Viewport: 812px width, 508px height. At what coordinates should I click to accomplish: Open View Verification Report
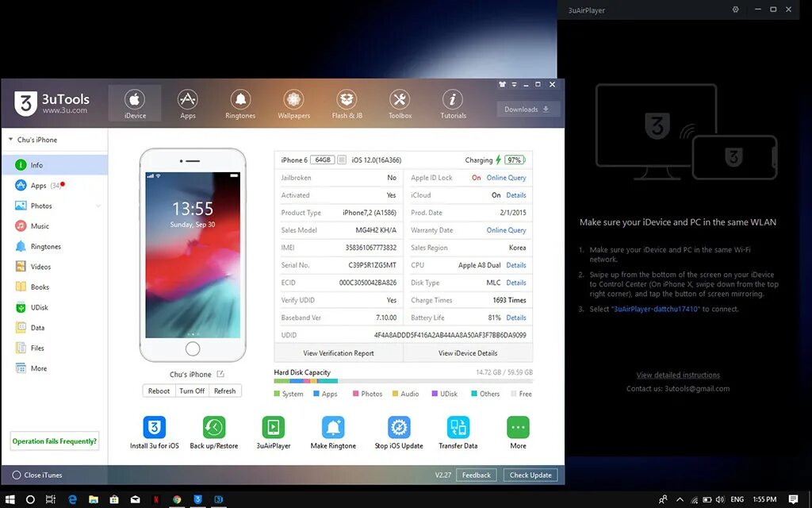[338, 353]
